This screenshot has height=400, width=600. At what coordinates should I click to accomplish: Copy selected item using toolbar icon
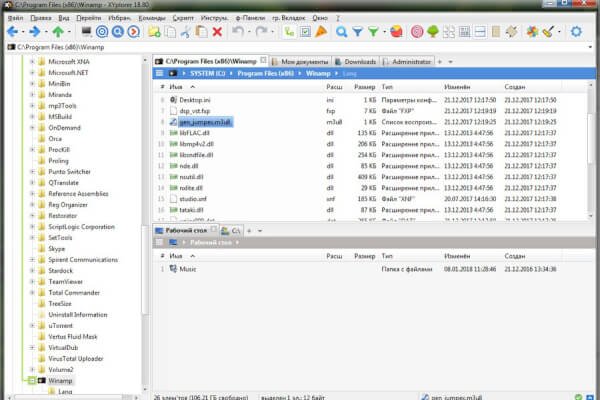pos(170,32)
